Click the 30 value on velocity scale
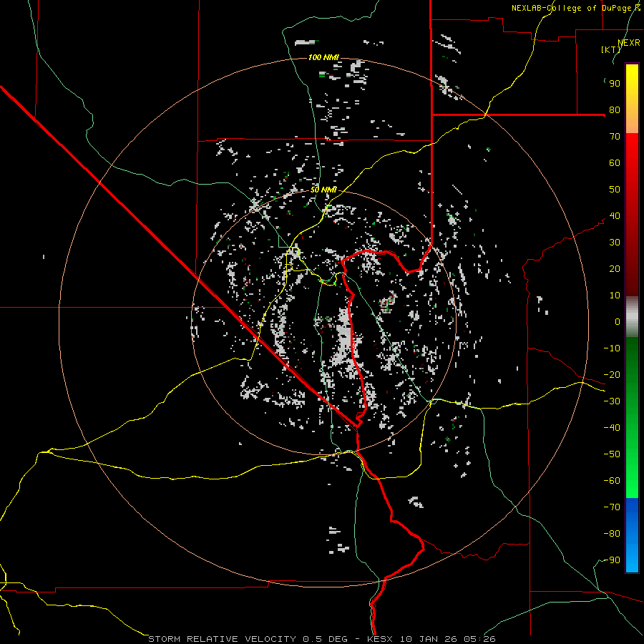The height and width of the screenshot is (644, 644). click(x=615, y=243)
